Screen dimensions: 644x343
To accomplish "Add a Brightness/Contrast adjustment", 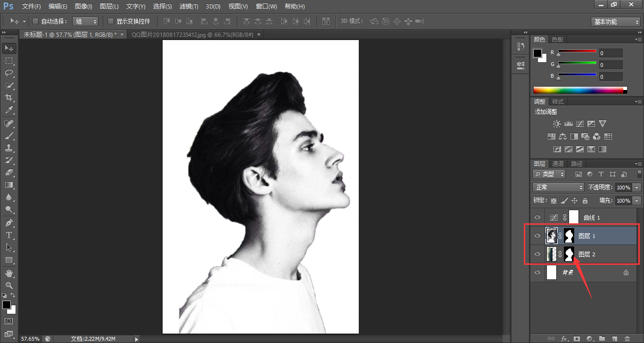I will 557,124.
